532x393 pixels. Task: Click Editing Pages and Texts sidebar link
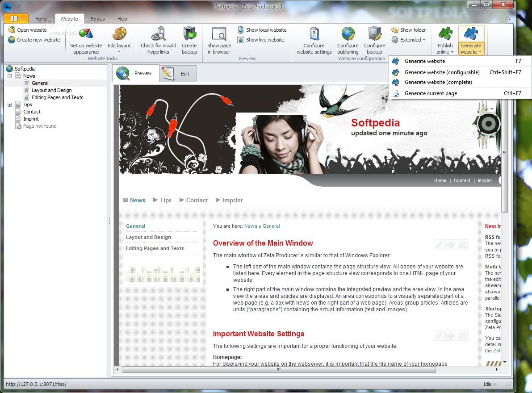click(155, 248)
